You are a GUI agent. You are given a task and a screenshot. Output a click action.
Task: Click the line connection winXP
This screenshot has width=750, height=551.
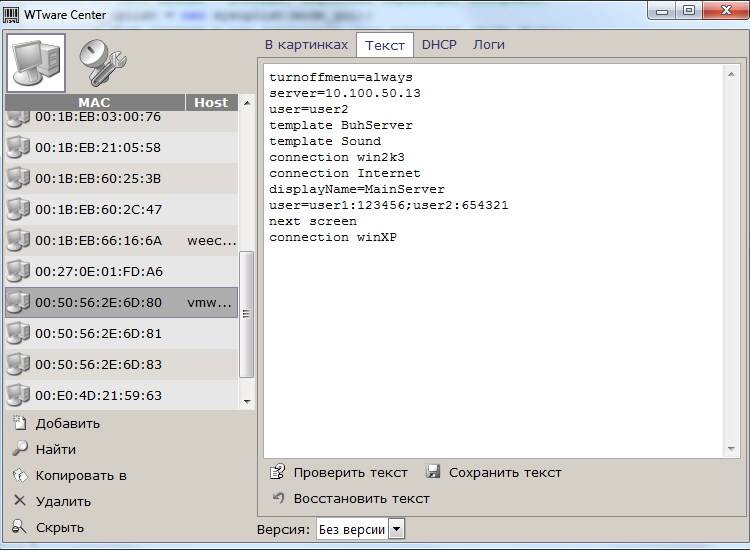click(x=333, y=237)
